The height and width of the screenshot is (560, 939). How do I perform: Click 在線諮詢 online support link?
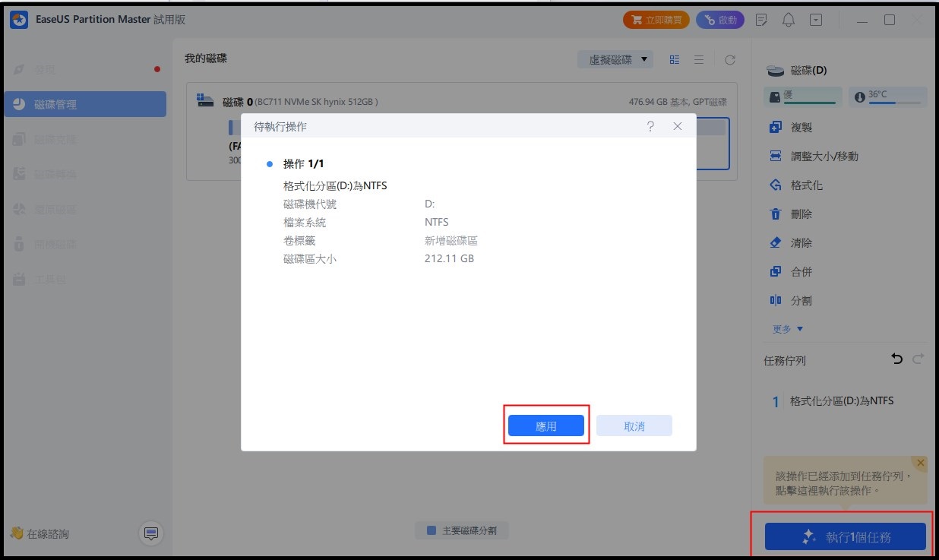(x=40, y=534)
